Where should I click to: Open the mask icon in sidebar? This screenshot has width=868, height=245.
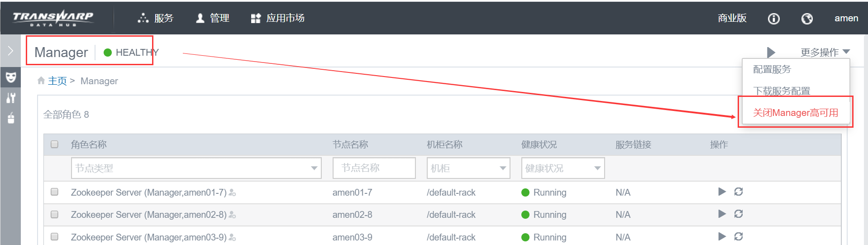pos(11,77)
